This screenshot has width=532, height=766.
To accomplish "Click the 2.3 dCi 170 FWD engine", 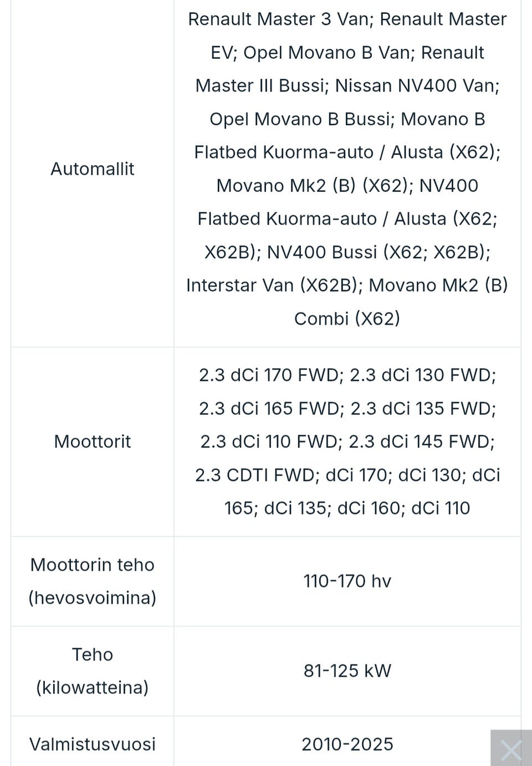I will (x=268, y=375).
